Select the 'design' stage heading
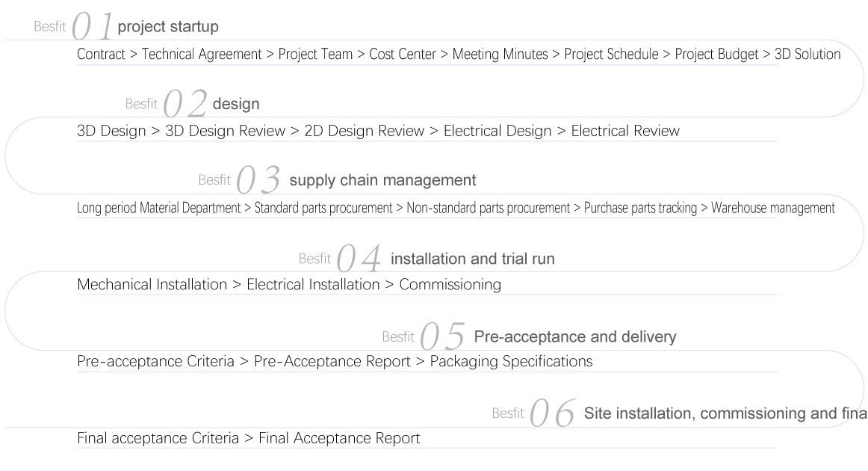Screen dimensions: 868x471 point(236,104)
